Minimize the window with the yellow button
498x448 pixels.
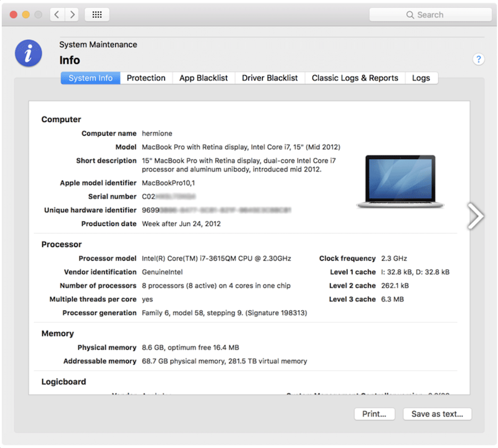[x=26, y=14]
